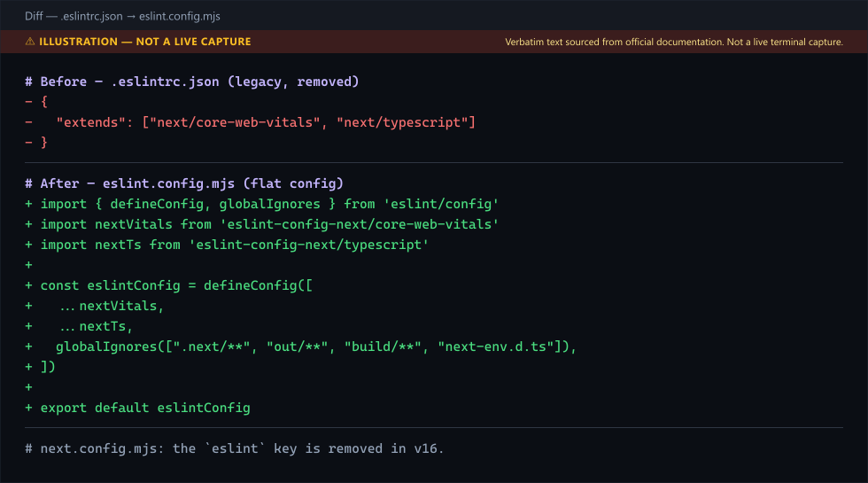This screenshot has height=483, width=868.
Task: Click the globalIgnores added line
Action: (300, 347)
